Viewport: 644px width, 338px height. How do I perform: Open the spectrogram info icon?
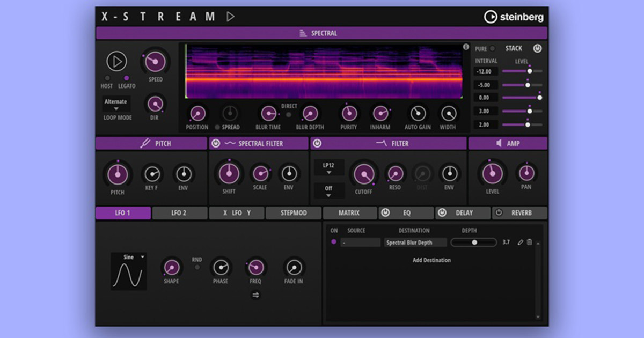tap(466, 47)
